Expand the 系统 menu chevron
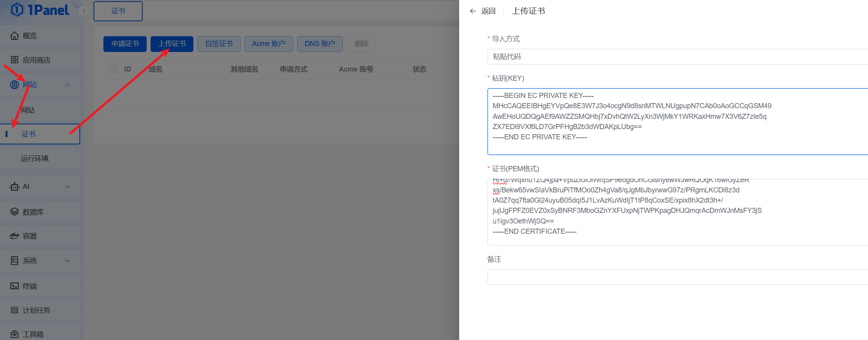Image resolution: width=868 pixels, height=340 pixels. tap(67, 261)
